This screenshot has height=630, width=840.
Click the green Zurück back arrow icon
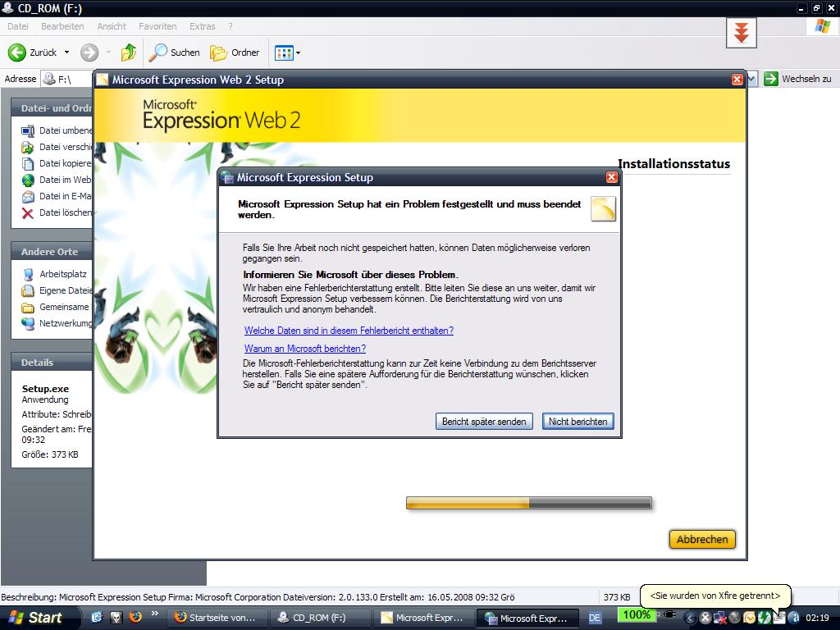click(17, 52)
